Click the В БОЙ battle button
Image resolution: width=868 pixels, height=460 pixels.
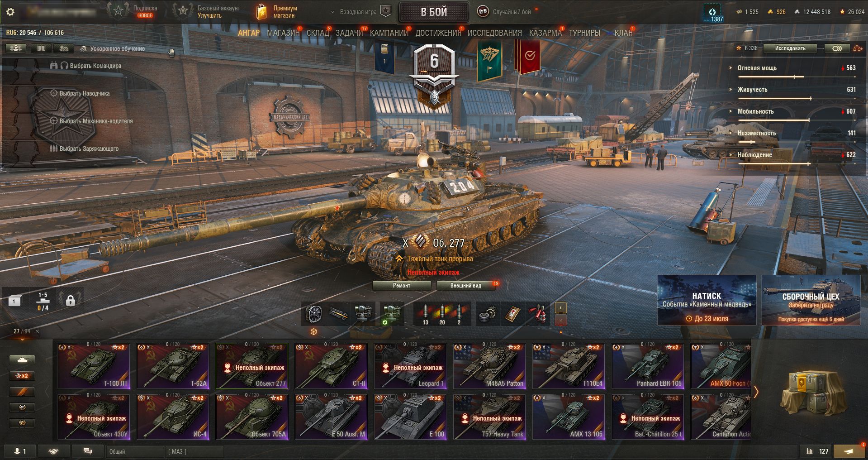pyautogui.click(x=434, y=12)
